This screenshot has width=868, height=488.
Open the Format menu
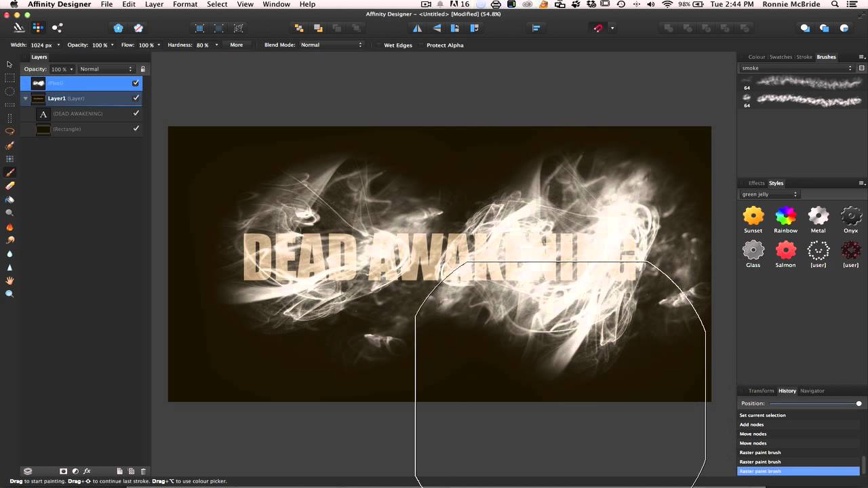[185, 4]
